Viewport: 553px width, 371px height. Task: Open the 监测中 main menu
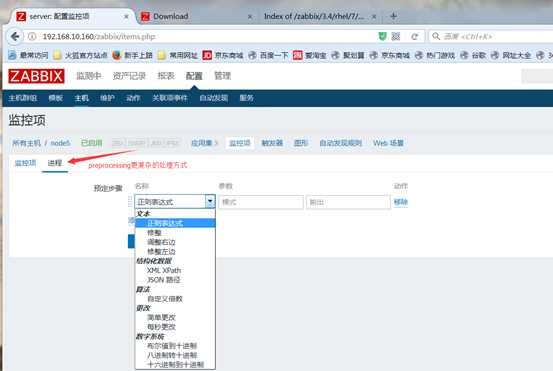89,76
